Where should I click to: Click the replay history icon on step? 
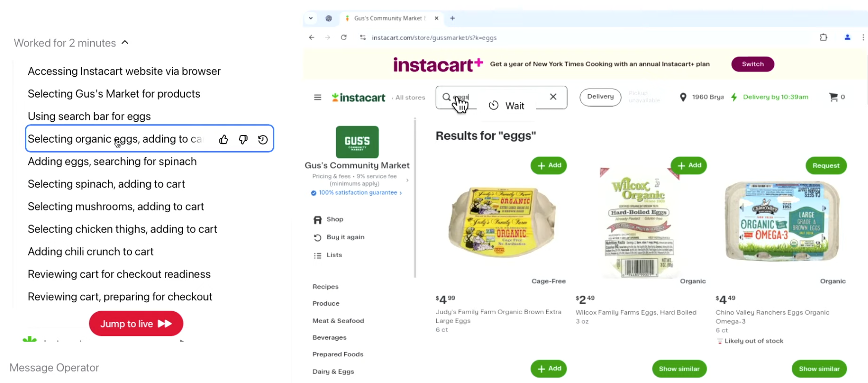tap(263, 140)
